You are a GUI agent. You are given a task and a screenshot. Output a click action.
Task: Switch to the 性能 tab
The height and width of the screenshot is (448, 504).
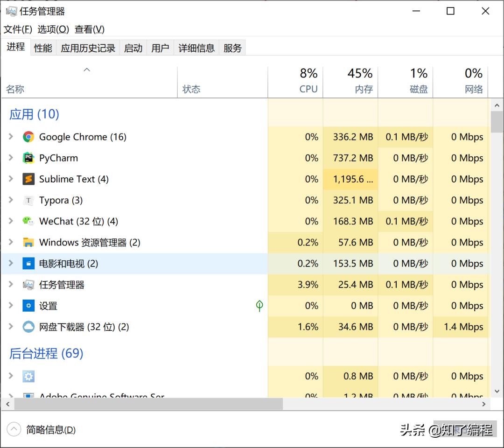point(42,47)
